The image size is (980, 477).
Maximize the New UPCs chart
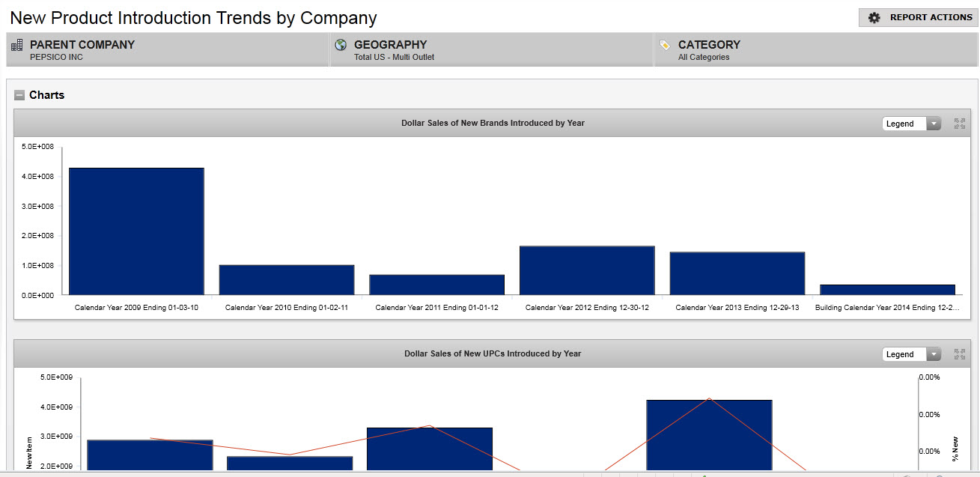point(960,354)
